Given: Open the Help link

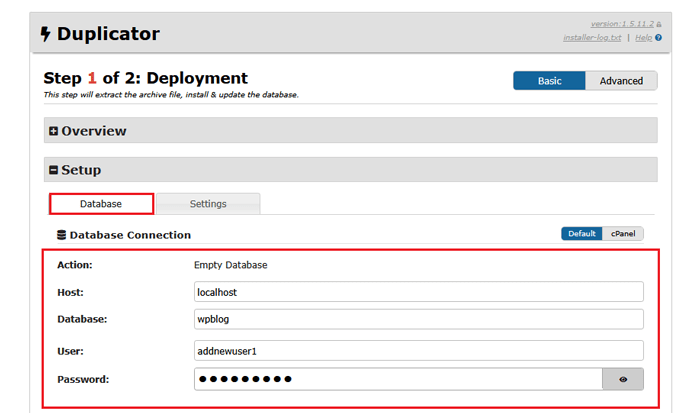Looking at the screenshot, I should pos(643,38).
